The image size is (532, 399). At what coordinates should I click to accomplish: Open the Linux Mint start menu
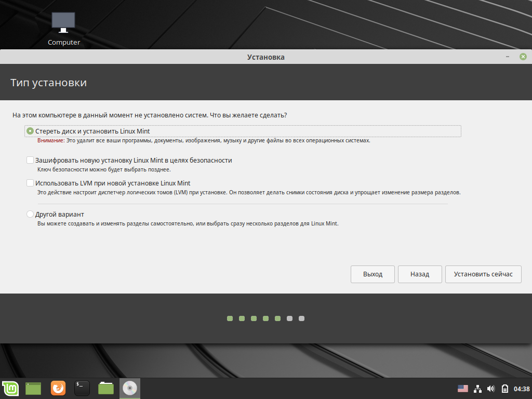coord(9,388)
